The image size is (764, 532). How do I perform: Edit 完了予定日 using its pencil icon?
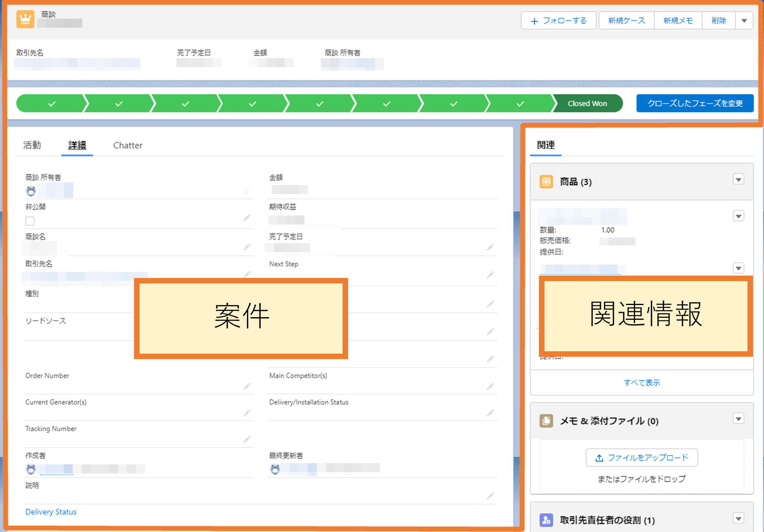[x=490, y=247]
